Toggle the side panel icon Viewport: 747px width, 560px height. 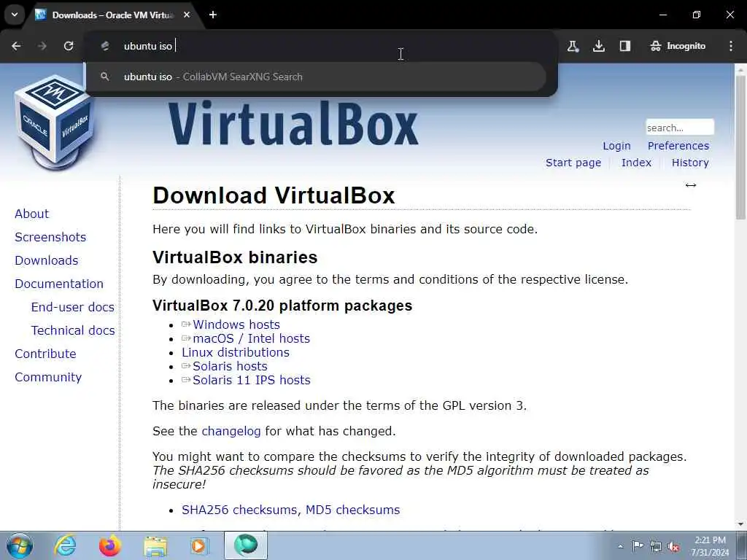[625, 46]
